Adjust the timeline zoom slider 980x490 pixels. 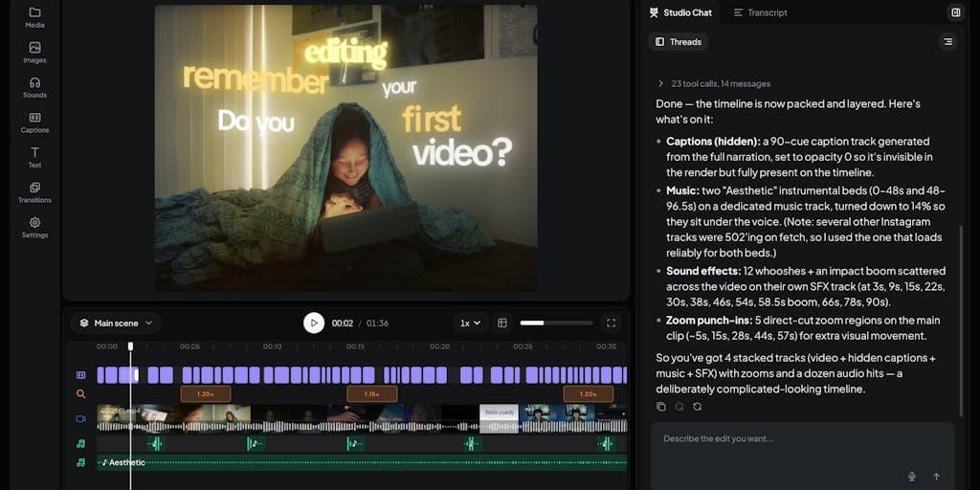click(x=556, y=323)
